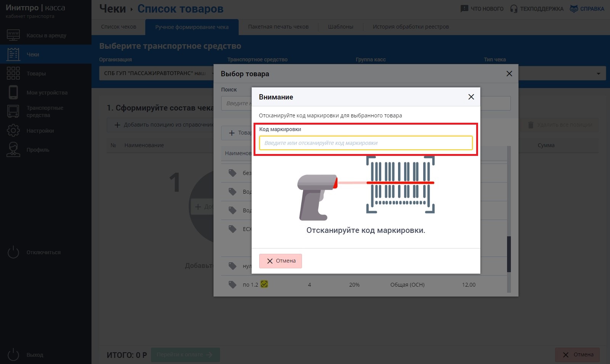
Task: Click the yellow marking badge next to по 1.2
Action: tap(264, 284)
